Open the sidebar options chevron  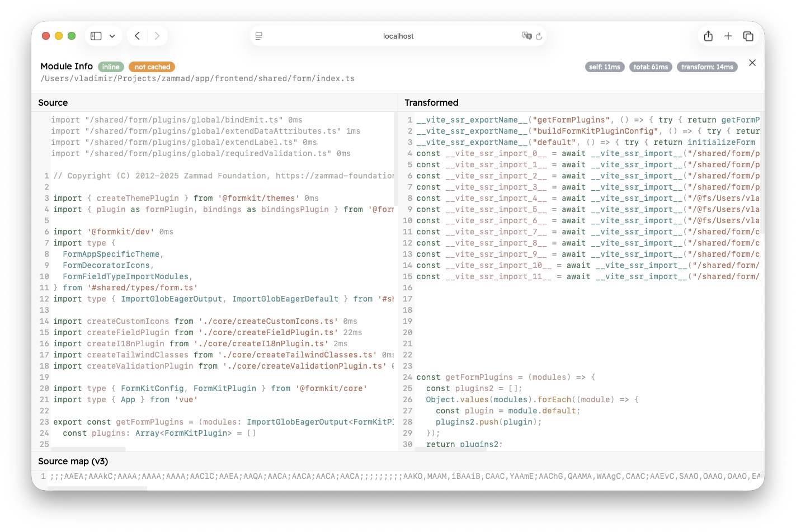(112, 35)
